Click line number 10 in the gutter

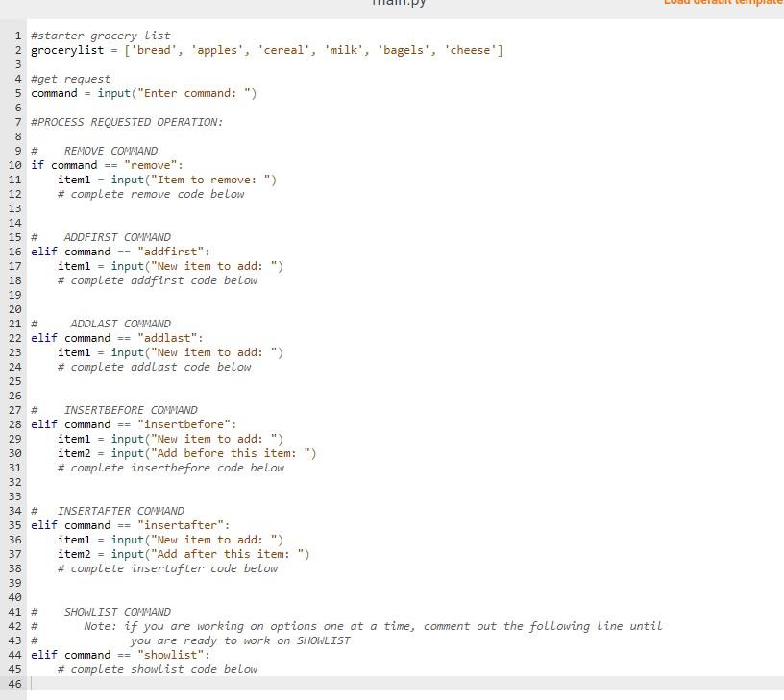(14, 165)
